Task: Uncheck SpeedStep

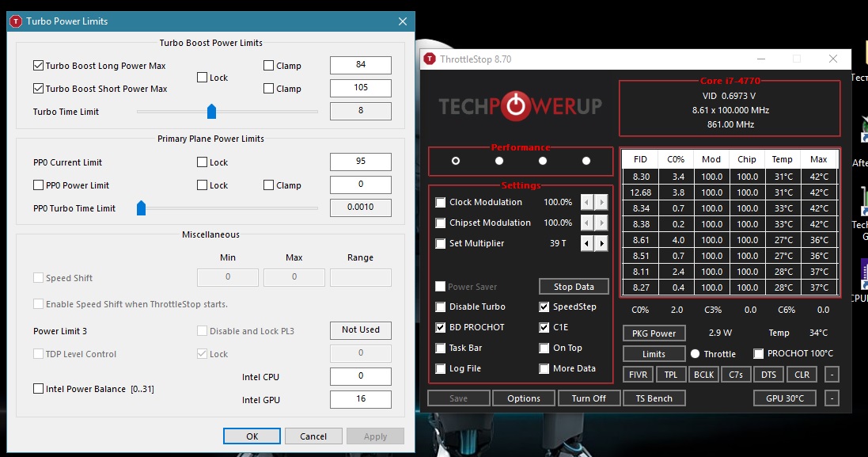Action: tap(544, 307)
